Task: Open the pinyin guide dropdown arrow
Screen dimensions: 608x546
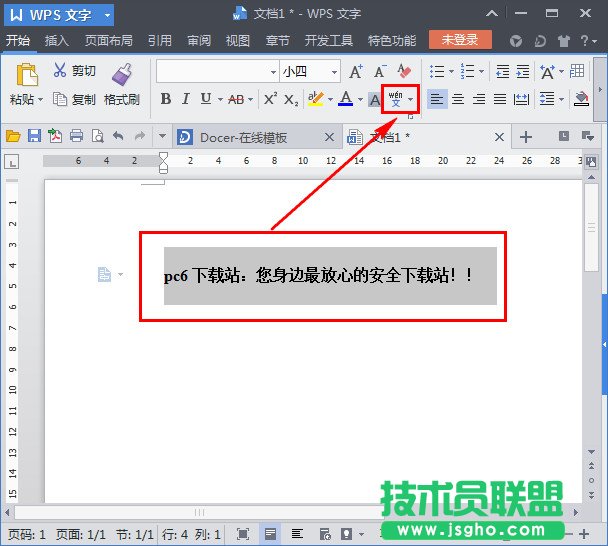Action: 411,99
